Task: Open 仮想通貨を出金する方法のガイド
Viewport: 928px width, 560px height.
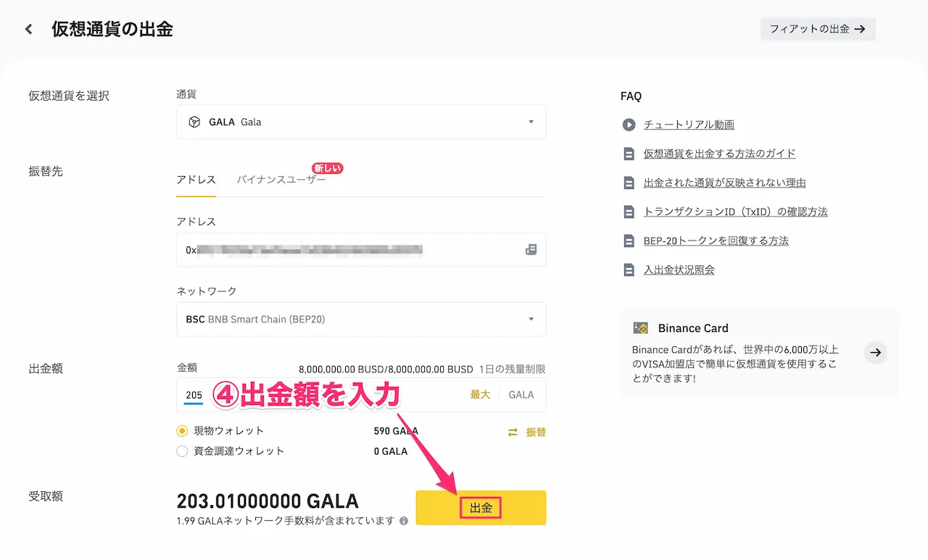Action: [720, 154]
